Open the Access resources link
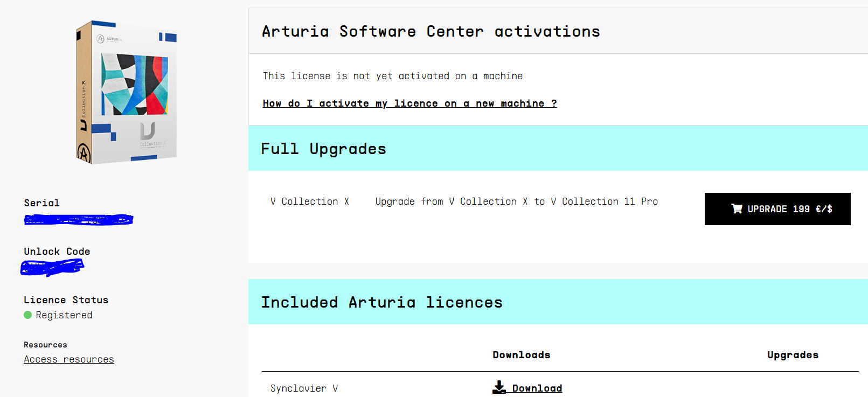 (x=69, y=359)
